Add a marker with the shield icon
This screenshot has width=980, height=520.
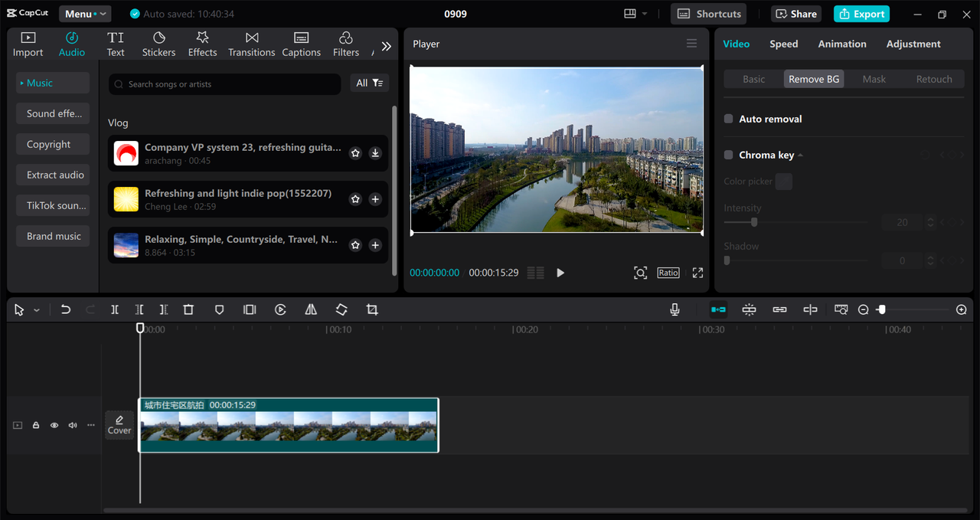click(x=219, y=309)
